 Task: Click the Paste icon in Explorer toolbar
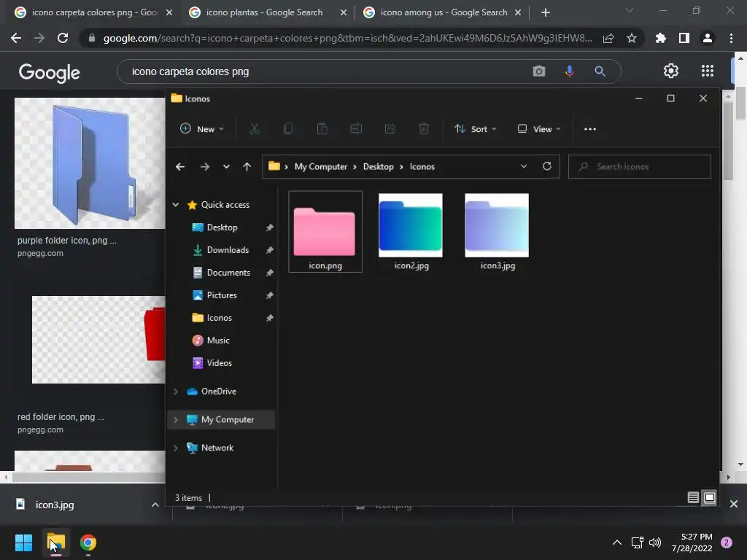click(x=322, y=129)
